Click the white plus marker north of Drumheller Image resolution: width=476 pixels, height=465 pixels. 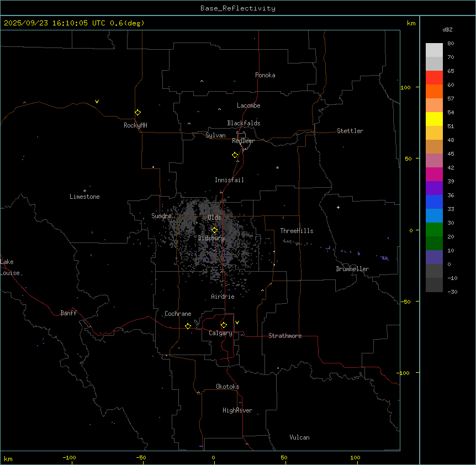(338, 208)
